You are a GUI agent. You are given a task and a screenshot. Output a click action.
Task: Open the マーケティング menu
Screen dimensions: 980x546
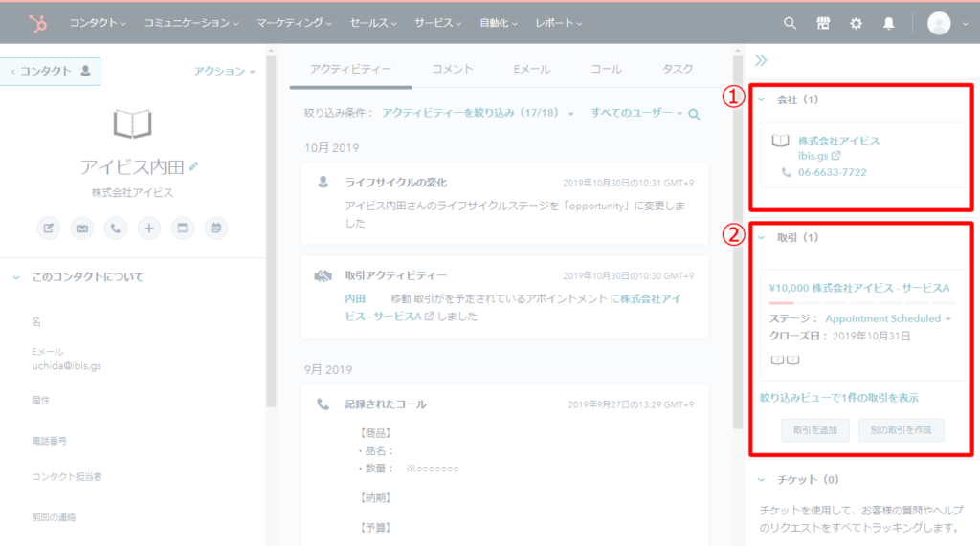tap(294, 23)
